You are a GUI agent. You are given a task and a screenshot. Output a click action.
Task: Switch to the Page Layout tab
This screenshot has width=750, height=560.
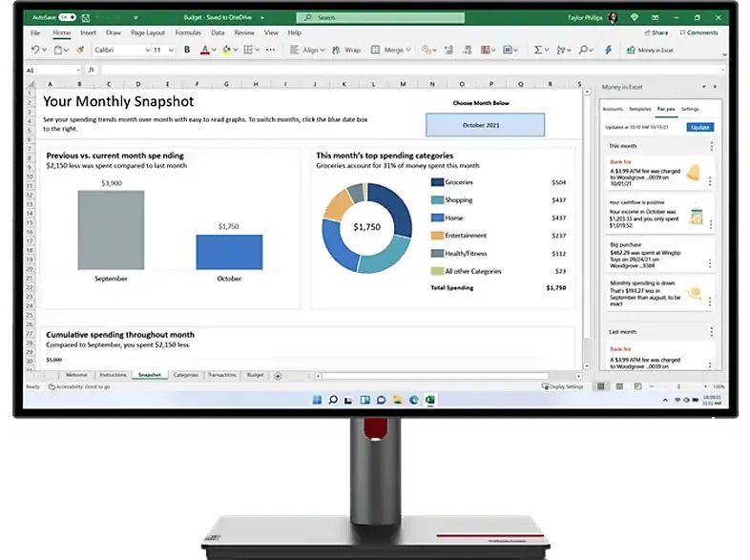(148, 32)
